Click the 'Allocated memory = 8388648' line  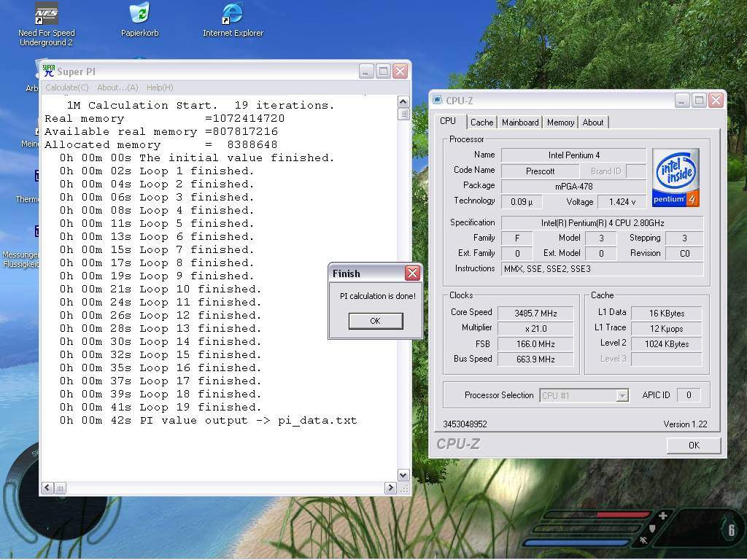pos(161,145)
